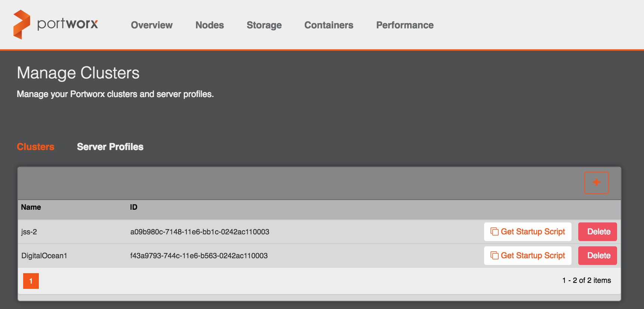The height and width of the screenshot is (309, 644).
Task: Navigate to Containers
Action: coord(329,25)
